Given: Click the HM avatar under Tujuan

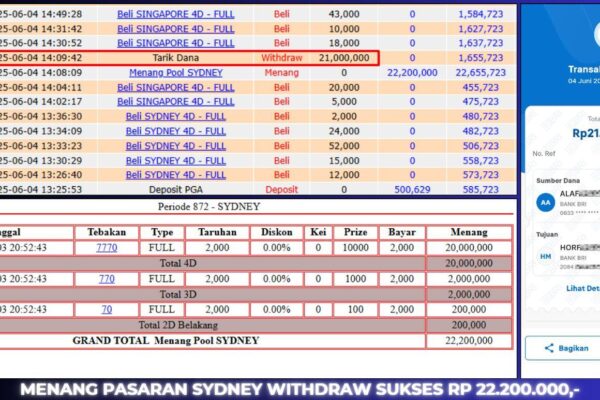Looking at the screenshot, I should [546, 256].
